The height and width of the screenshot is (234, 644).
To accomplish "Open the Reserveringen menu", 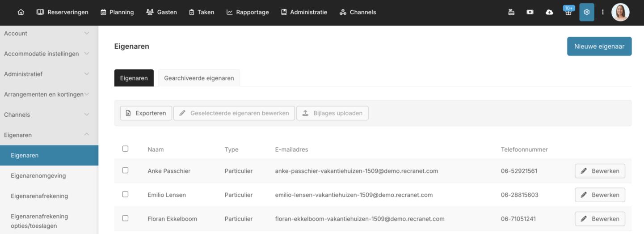I will click(63, 12).
